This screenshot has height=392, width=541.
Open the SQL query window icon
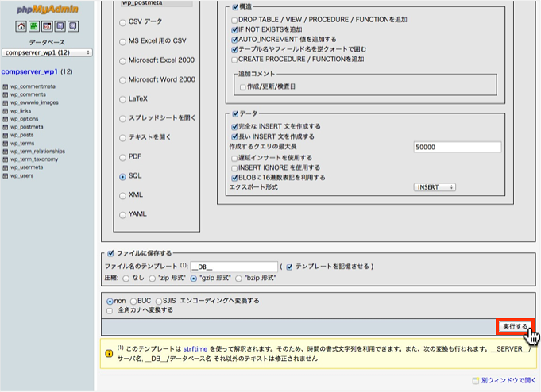[x=47, y=26]
